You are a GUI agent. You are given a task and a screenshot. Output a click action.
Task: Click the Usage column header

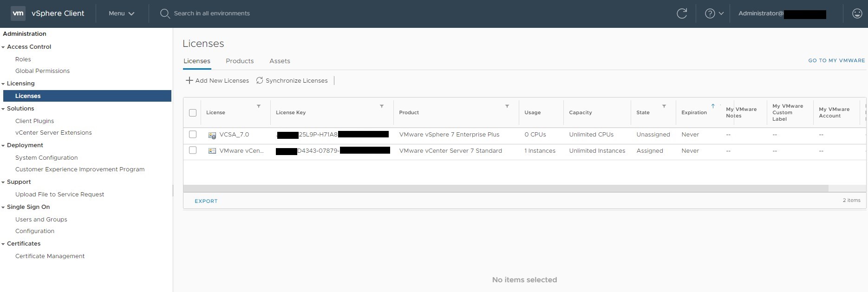pos(533,112)
